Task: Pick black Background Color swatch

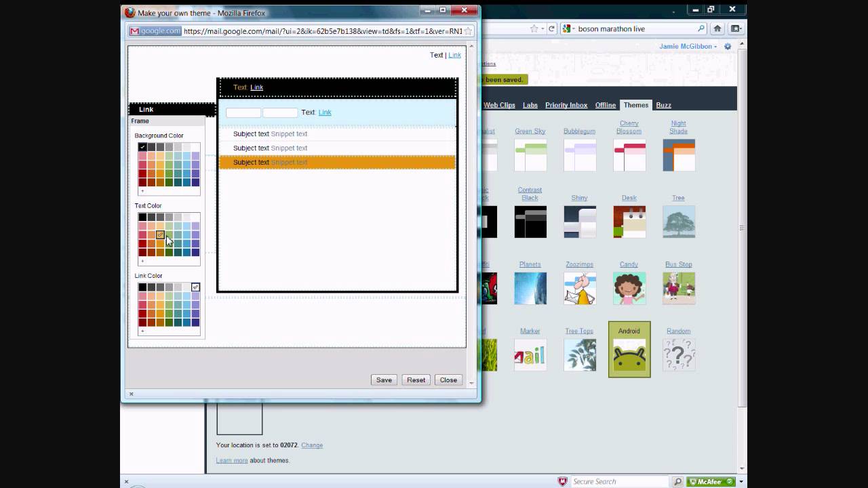Action: [x=142, y=147]
